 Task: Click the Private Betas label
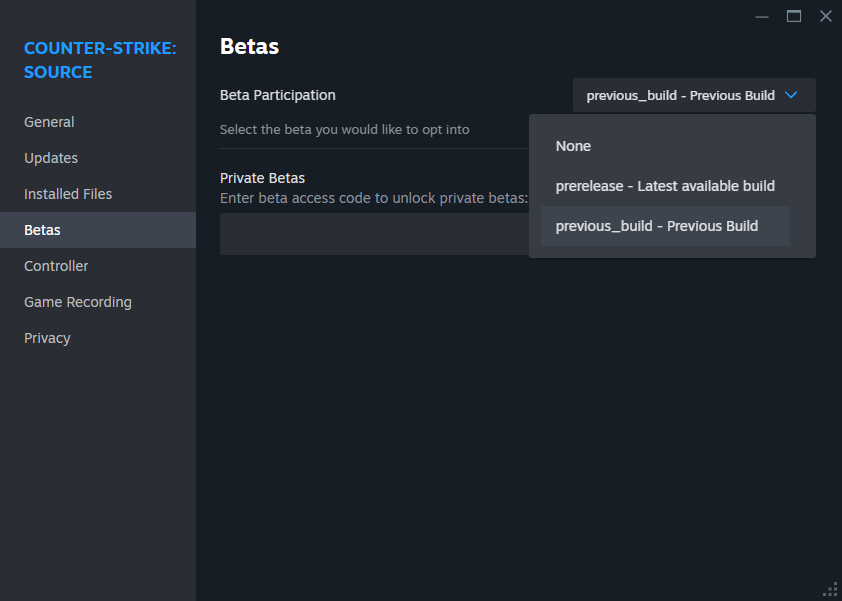point(262,178)
